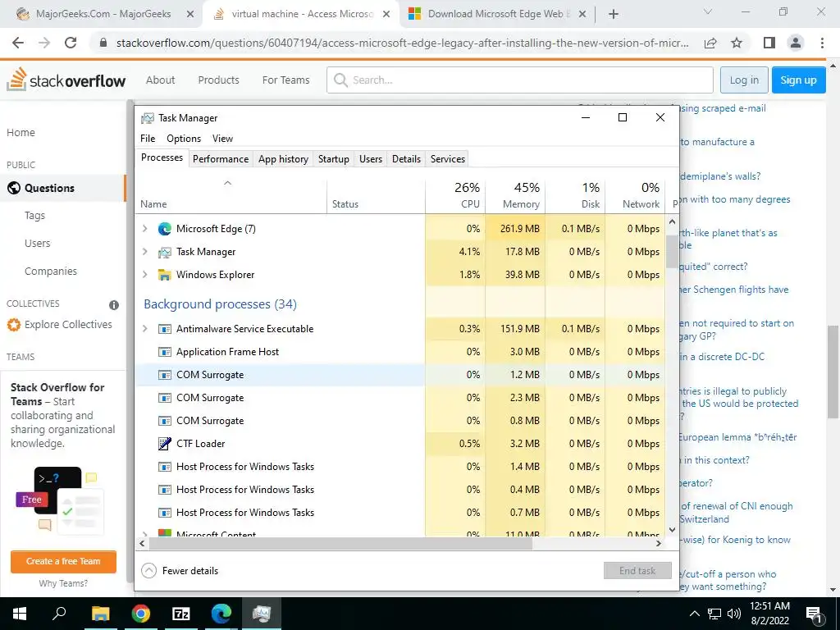840x630 pixels.
Task: Open Google Chrome from the taskbar
Action: point(140,614)
